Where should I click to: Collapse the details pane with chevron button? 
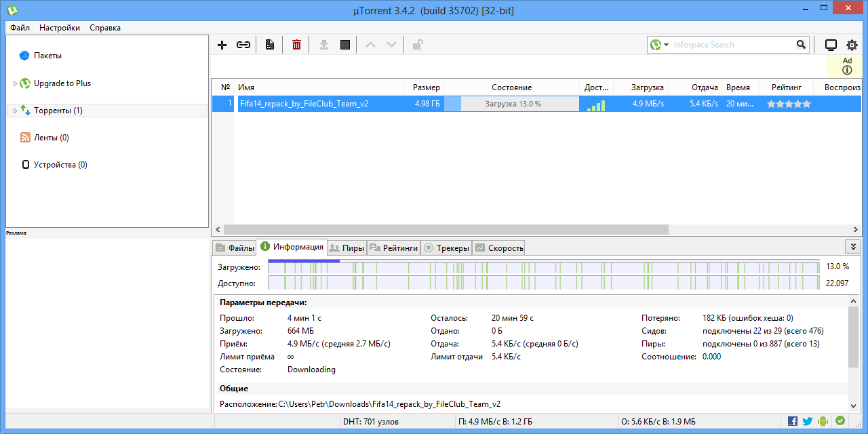click(x=852, y=247)
